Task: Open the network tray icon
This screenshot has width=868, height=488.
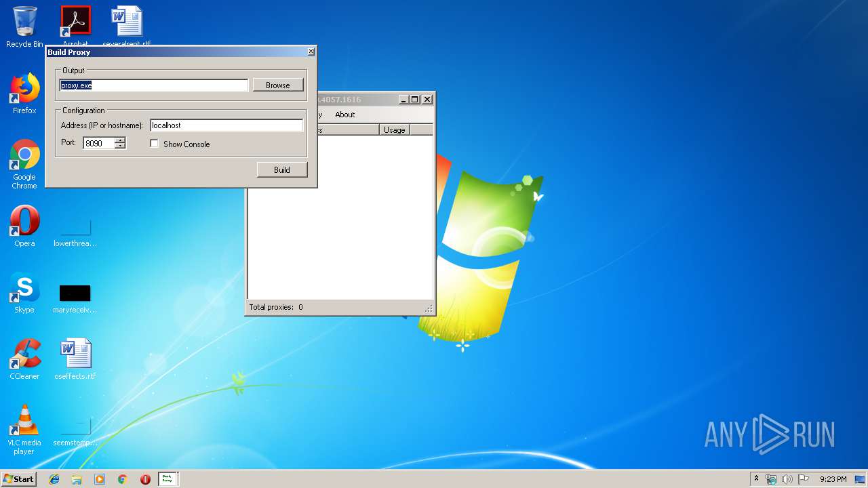Action: coord(771,479)
